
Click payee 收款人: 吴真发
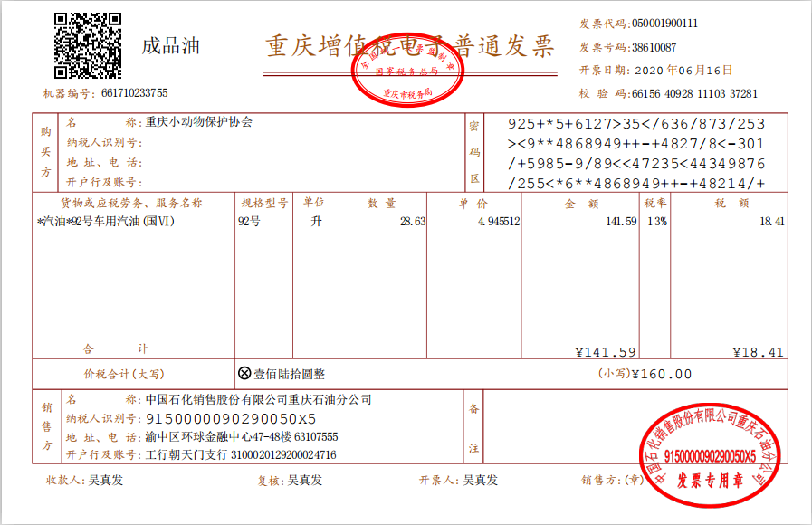coord(84,481)
